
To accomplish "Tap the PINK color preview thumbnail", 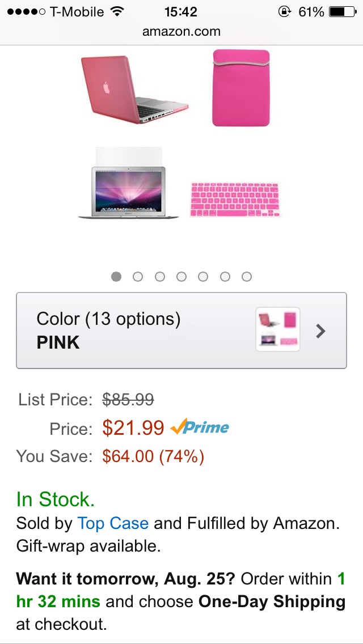I will pos(278,330).
